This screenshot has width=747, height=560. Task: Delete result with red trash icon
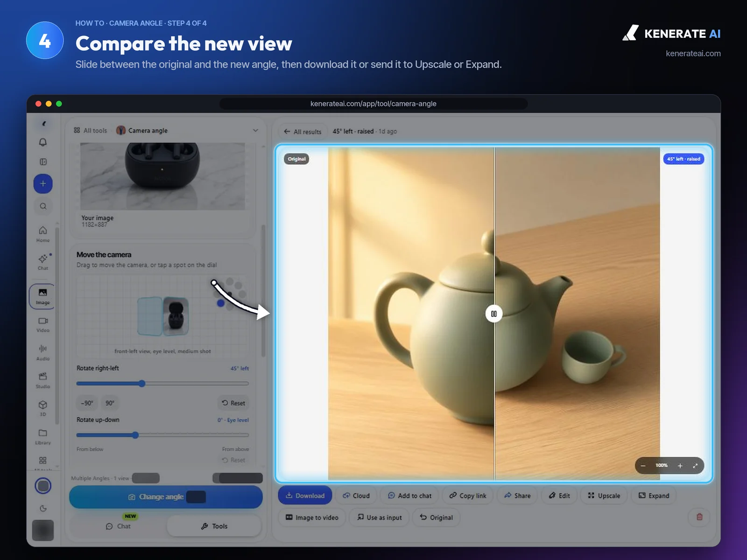click(699, 517)
